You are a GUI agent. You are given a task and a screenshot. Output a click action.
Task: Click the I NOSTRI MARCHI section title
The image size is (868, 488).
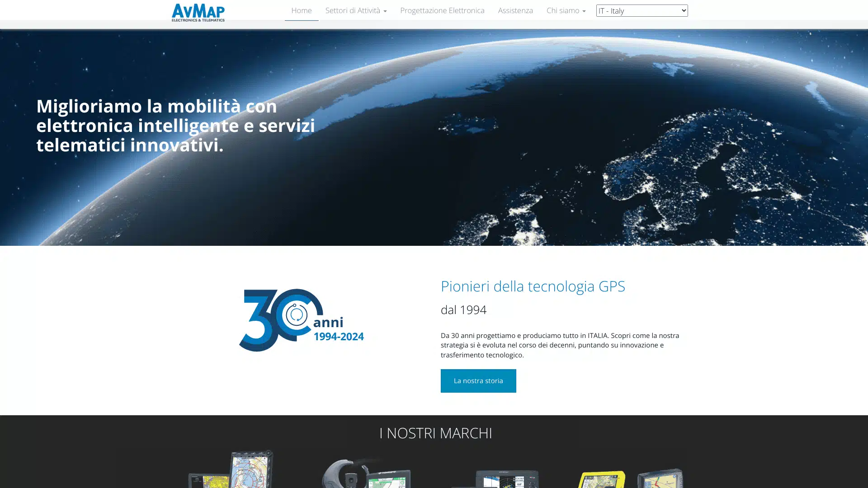[x=435, y=433]
